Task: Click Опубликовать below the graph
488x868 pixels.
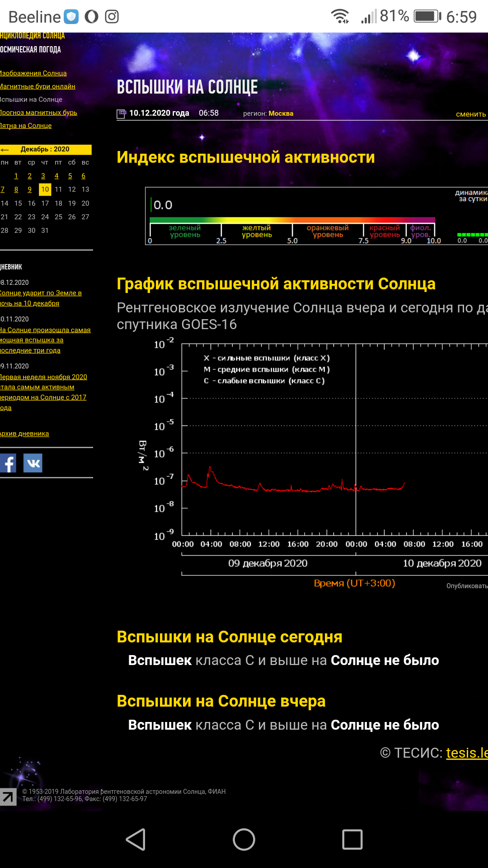Action: coord(467,586)
